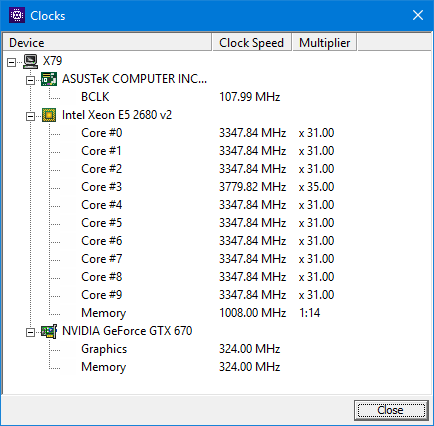Click the Close button
434x426 pixels.
point(391,410)
